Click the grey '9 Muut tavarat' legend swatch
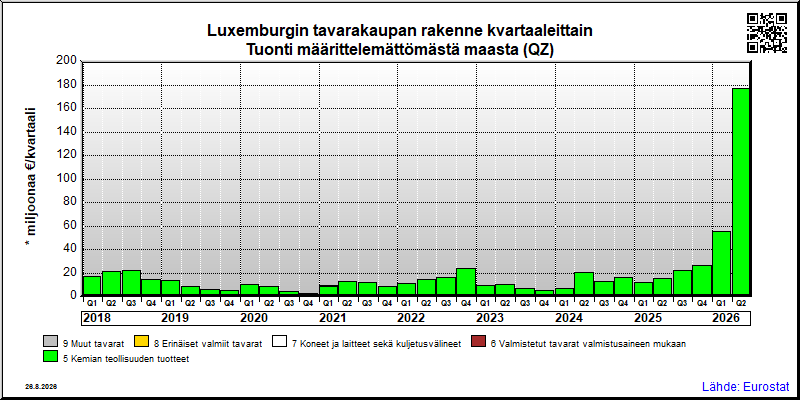This screenshot has width=800, height=400. click(51, 342)
